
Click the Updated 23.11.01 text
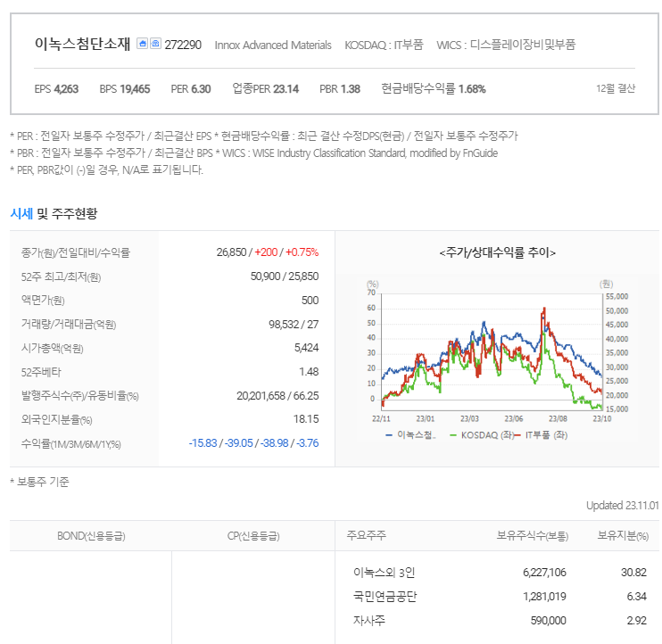pyautogui.click(x=623, y=506)
